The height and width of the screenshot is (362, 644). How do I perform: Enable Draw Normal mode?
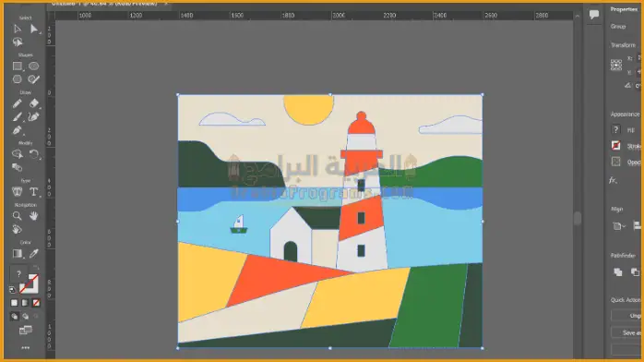tap(15, 317)
